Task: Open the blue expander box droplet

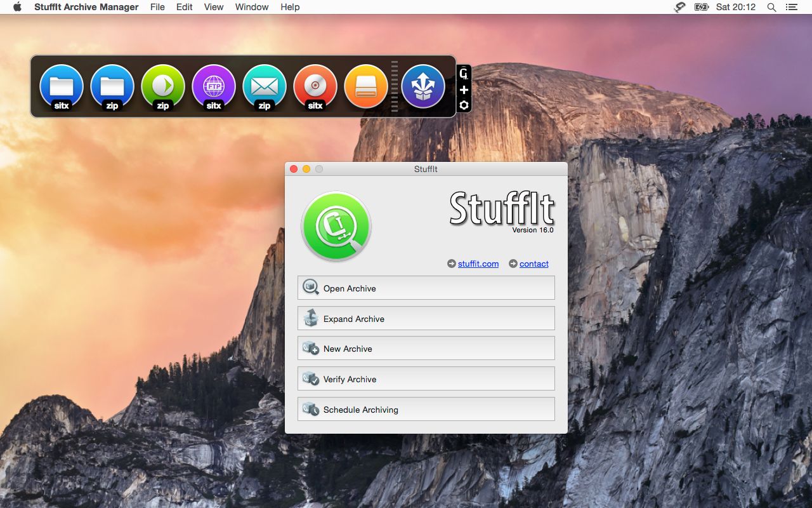Action: point(423,86)
